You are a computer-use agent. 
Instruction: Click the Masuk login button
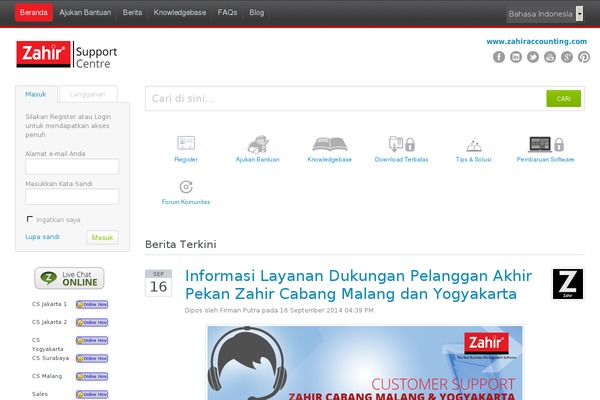coord(102,237)
